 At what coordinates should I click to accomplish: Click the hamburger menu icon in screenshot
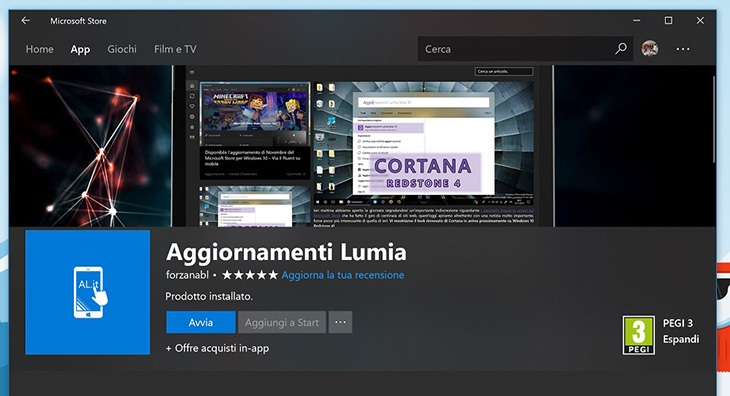tap(191, 72)
